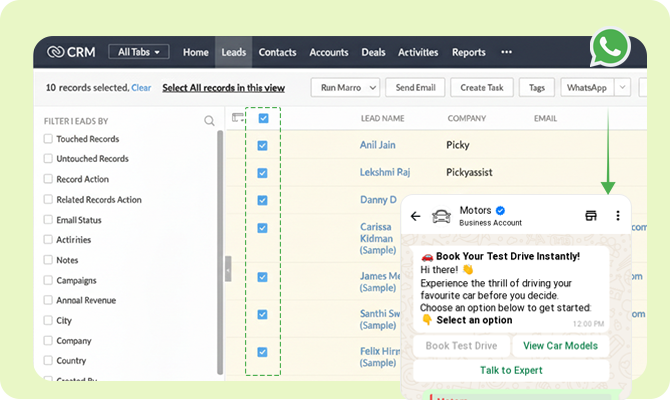Open the WhatsApp logo icon
Viewport: 670px width, 400px height.
[x=610, y=47]
